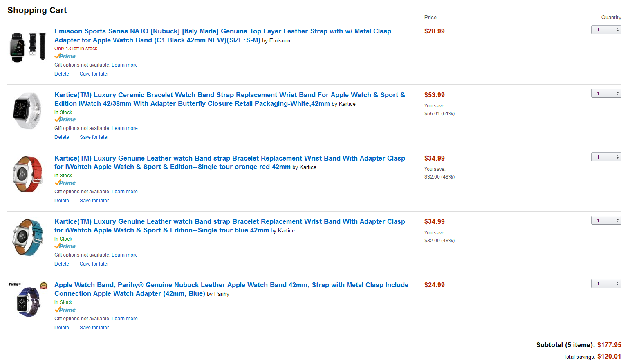This screenshot has width=639, height=364.
Task: Open the white ceramic bracelet band image
Action: pos(28,111)
